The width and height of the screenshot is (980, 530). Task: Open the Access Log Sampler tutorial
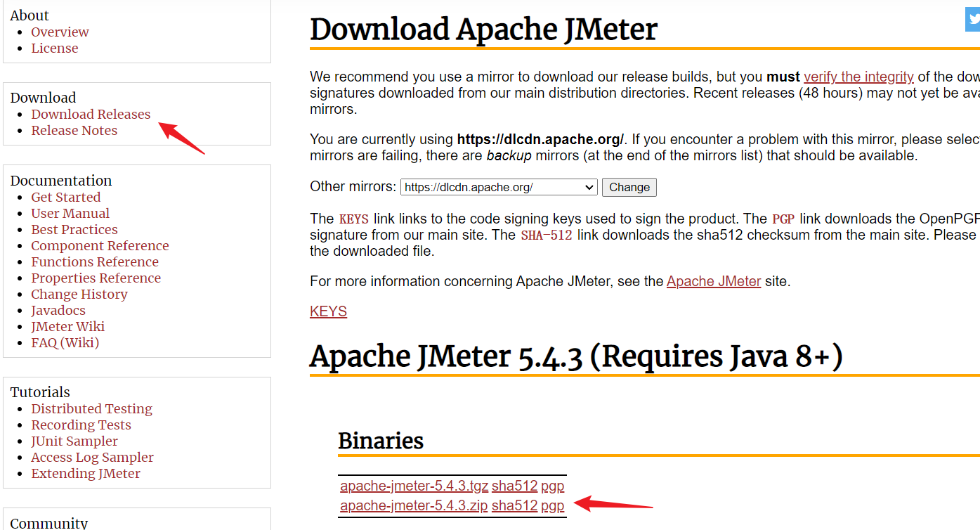pyautogui.click(x=92, y=457)
